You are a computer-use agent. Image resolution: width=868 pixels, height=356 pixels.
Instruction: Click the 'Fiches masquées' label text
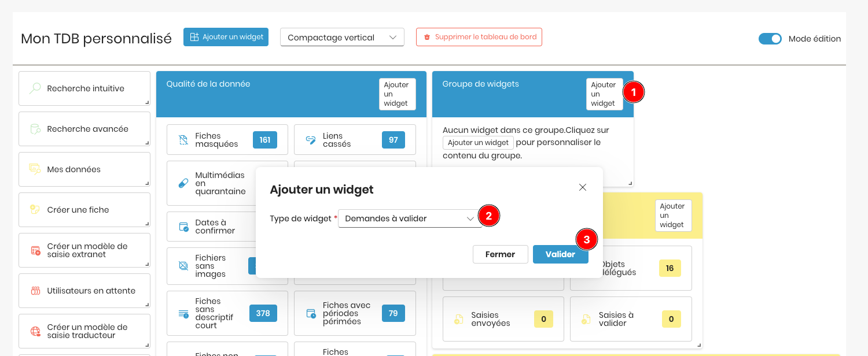click(216, 140)
